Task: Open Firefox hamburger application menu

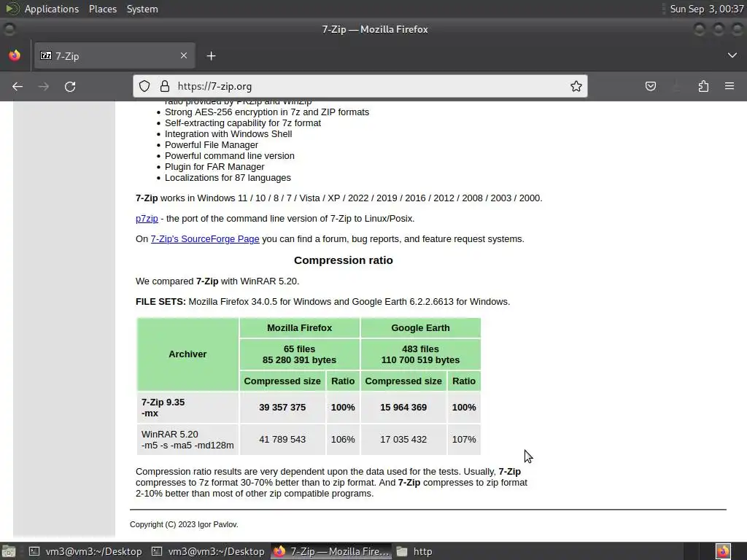Action: tap(729, 86)
